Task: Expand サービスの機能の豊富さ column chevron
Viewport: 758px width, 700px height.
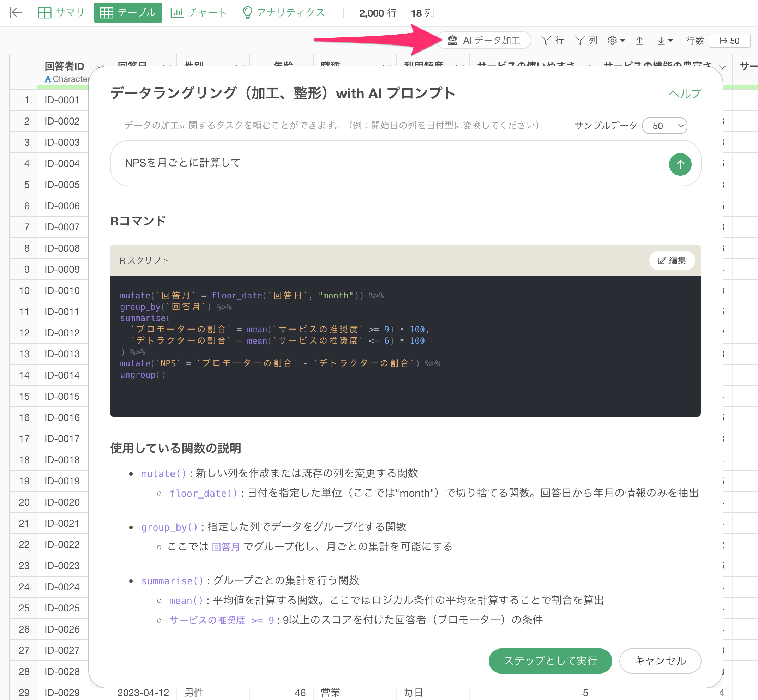Action: (722, 67)
